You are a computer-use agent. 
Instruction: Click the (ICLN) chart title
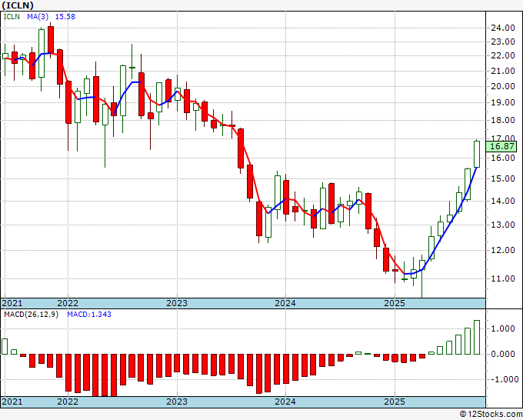[x=18, y=5]
